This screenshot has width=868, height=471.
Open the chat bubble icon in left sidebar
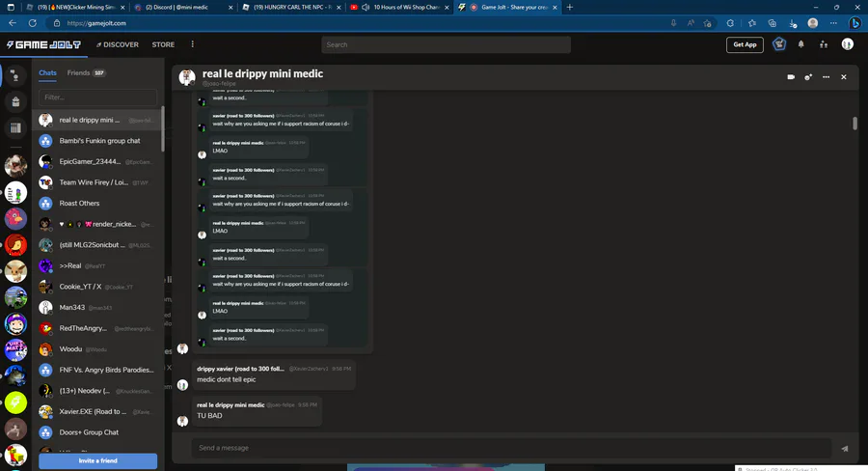(15, 75)
